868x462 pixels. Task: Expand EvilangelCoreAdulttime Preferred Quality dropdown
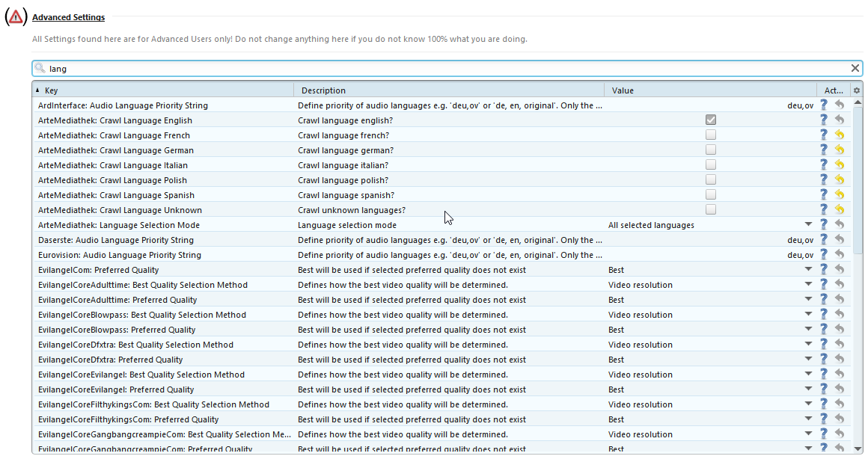808,299
